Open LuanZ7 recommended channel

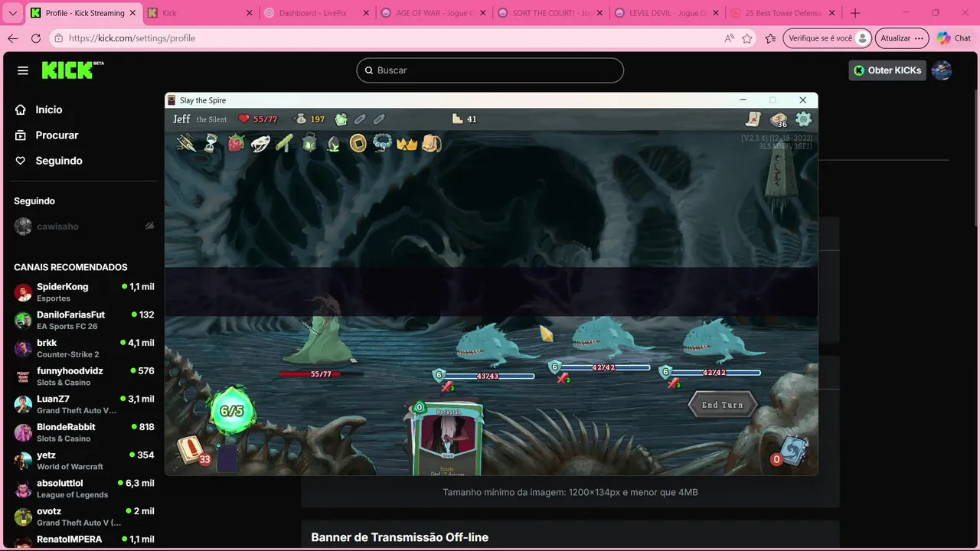[84, 404]
